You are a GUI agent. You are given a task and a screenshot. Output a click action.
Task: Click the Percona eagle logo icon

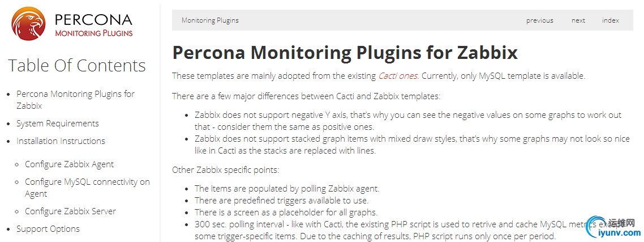29,24
